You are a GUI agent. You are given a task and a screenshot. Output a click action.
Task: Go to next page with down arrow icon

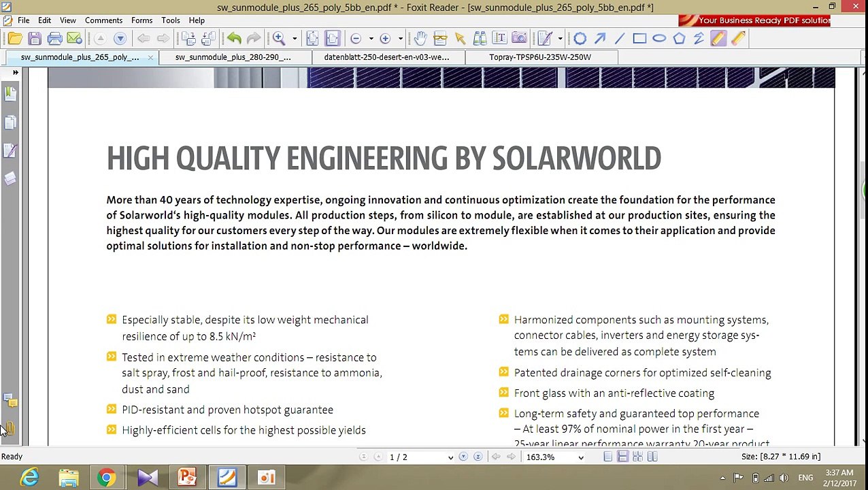120,39
